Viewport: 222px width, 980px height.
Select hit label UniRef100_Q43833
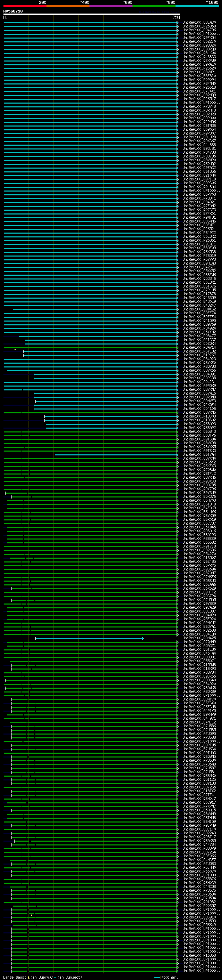click(199, 57)
